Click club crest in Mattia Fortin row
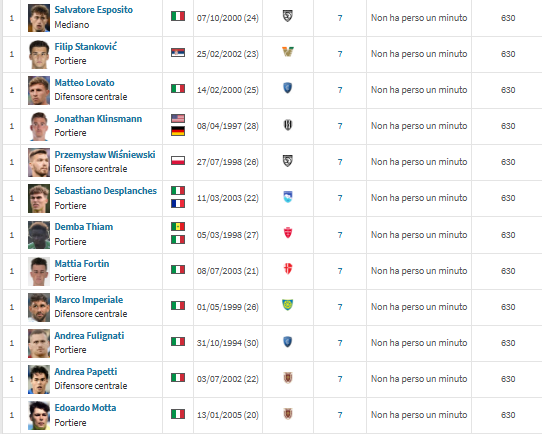The height and width of the screenshot is (434, 542). point(288,268)
